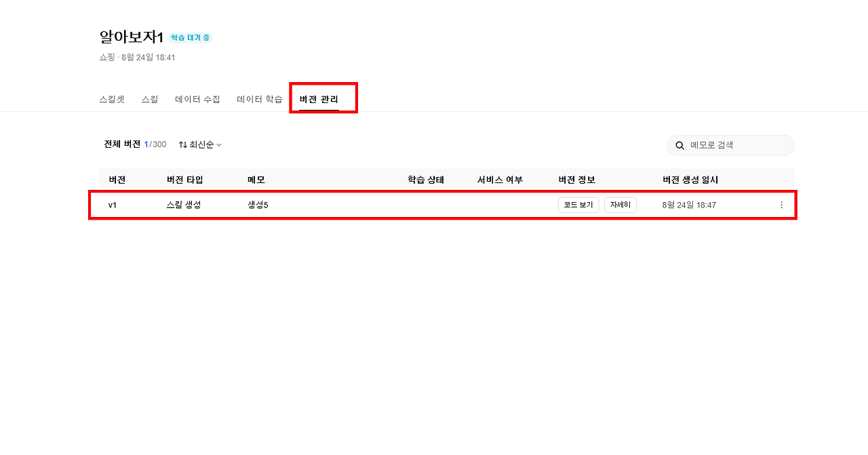Viewport: 868px width, 455px height.
Task: Click the magnifying glass search icon
Action: coord(679,145)
